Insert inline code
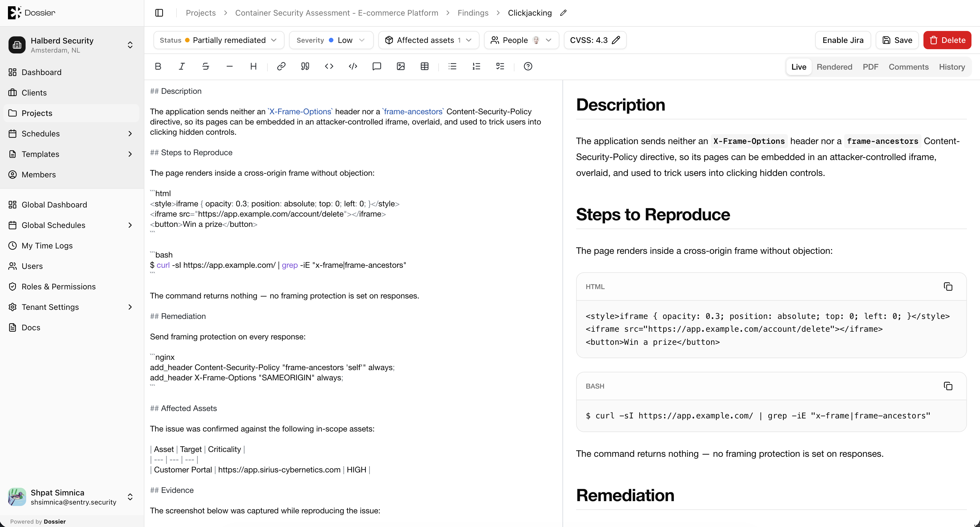The height and width of the screenshot is (527, 980). [x=329, y=67]
